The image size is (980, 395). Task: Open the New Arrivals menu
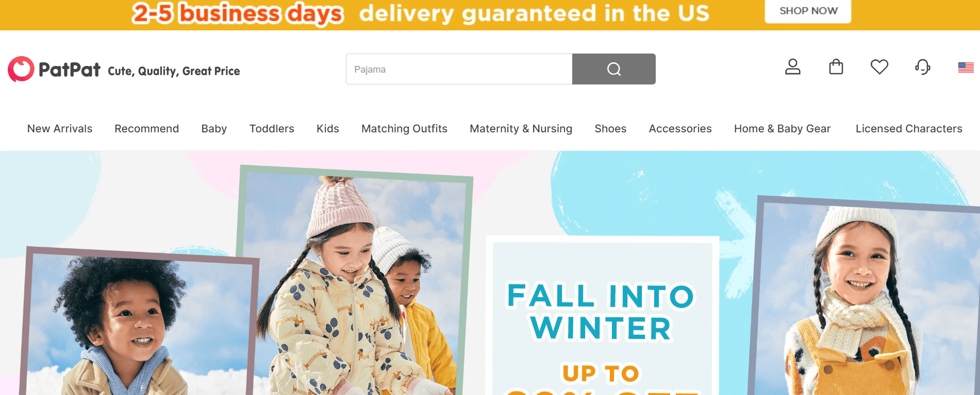[60, 129]
